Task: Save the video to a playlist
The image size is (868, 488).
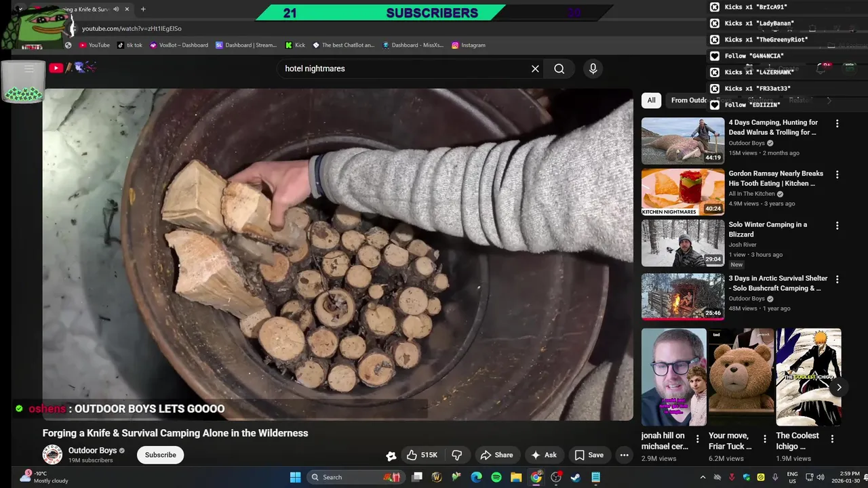Action: (589, 455)
